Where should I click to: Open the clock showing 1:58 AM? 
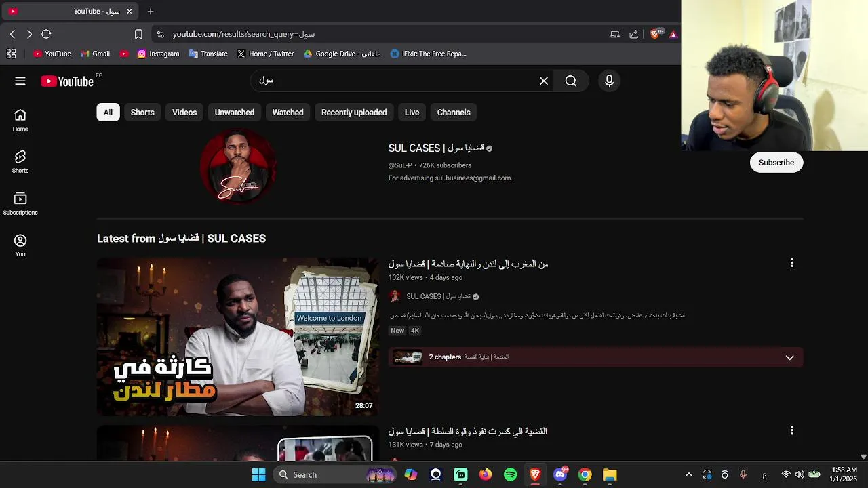coord(844,474)
